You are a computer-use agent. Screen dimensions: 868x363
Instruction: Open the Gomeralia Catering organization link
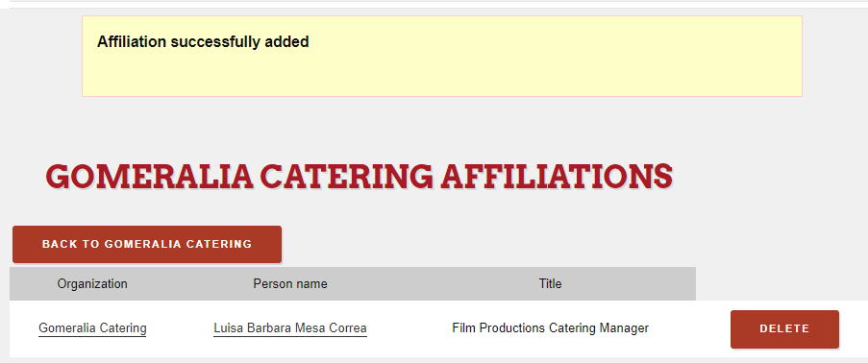point(92,328)
